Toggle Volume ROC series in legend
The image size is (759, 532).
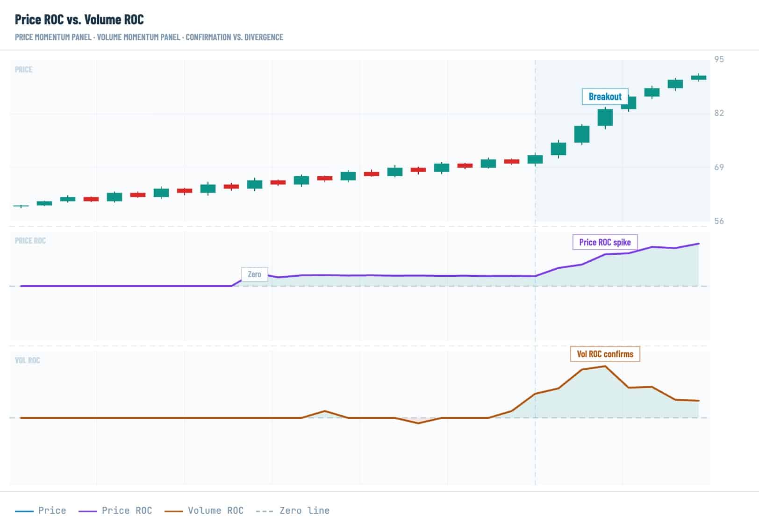(x=204, y=510)
